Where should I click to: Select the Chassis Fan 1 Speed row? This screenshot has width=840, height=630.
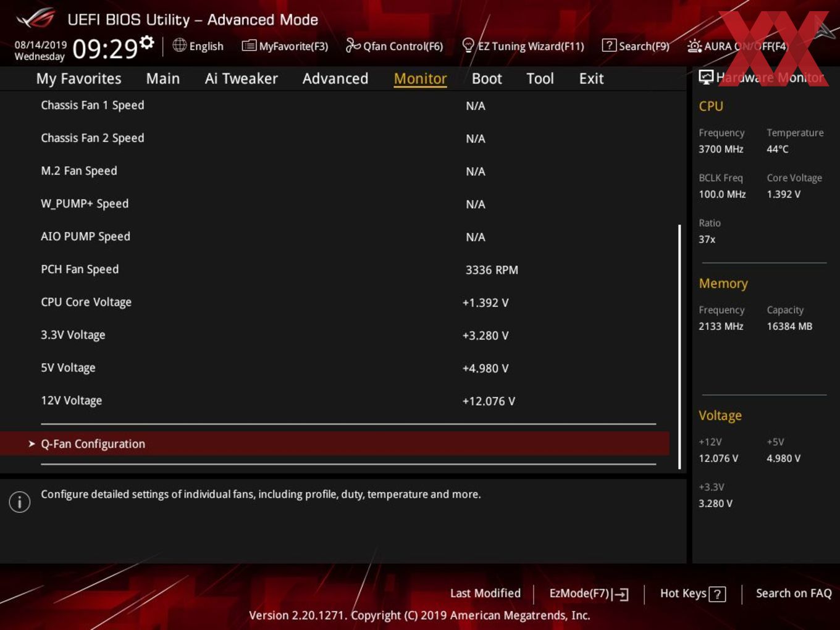[x=334, y=106]
